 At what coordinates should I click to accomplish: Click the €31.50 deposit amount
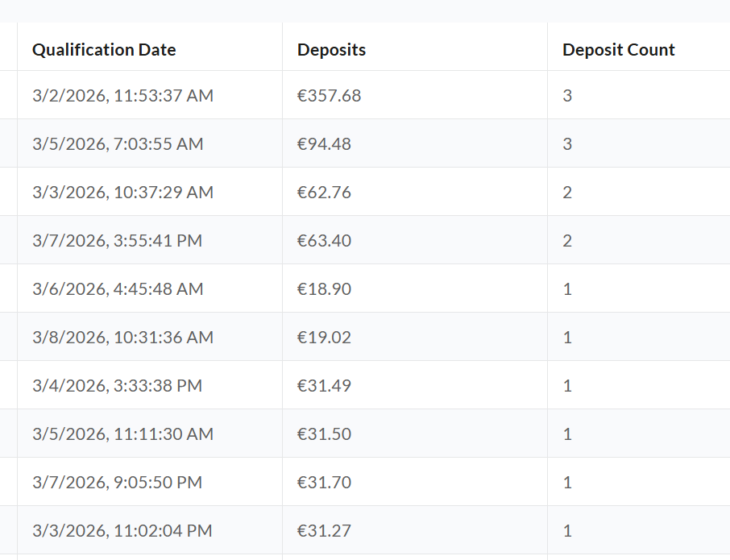tap(324, 434)
